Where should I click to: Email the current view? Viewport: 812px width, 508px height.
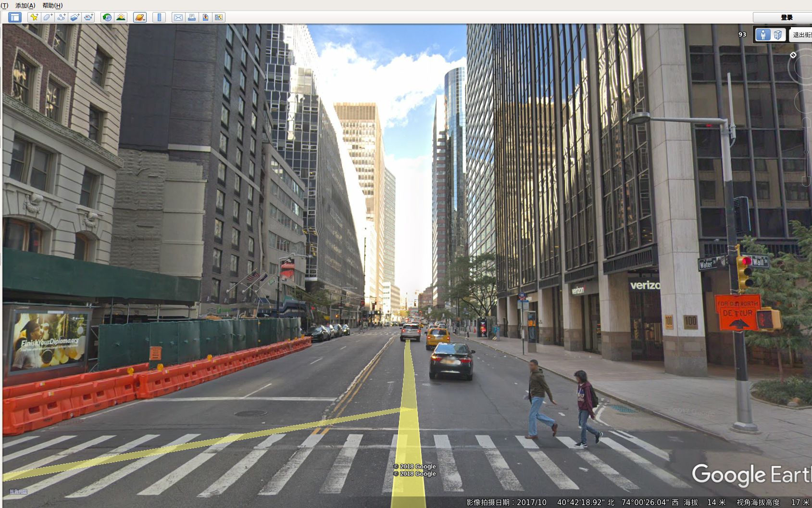(178, 17)
